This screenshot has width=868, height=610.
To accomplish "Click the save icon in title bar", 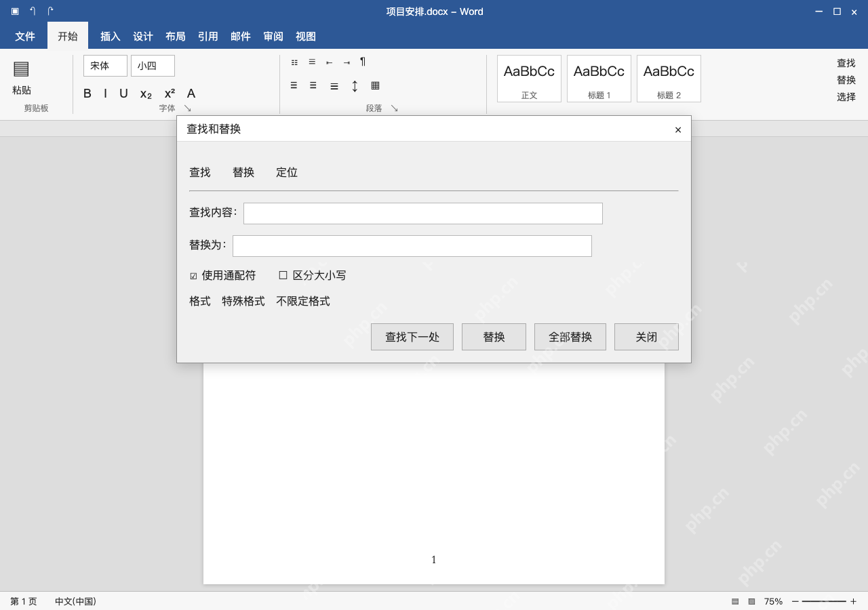I will [15, 11].
